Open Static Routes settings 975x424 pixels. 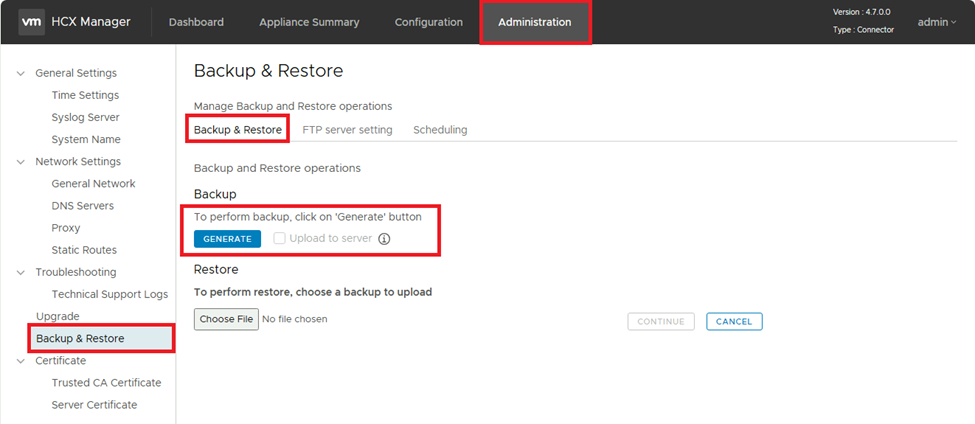click(x=84, y=250)
